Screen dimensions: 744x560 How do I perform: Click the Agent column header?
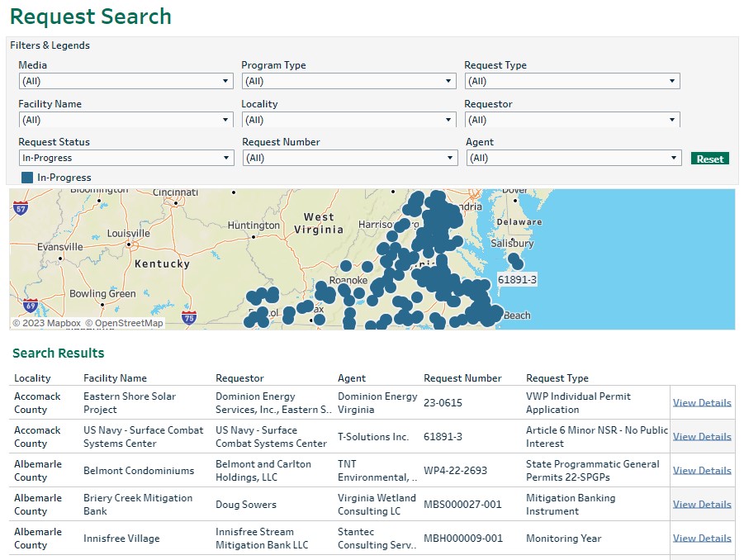coord(352,378)
